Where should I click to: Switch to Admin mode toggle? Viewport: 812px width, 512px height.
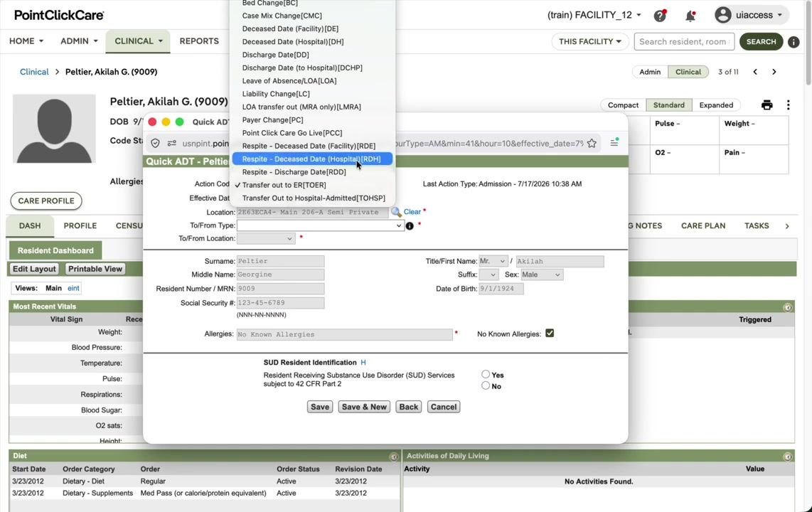click(650, 72)
